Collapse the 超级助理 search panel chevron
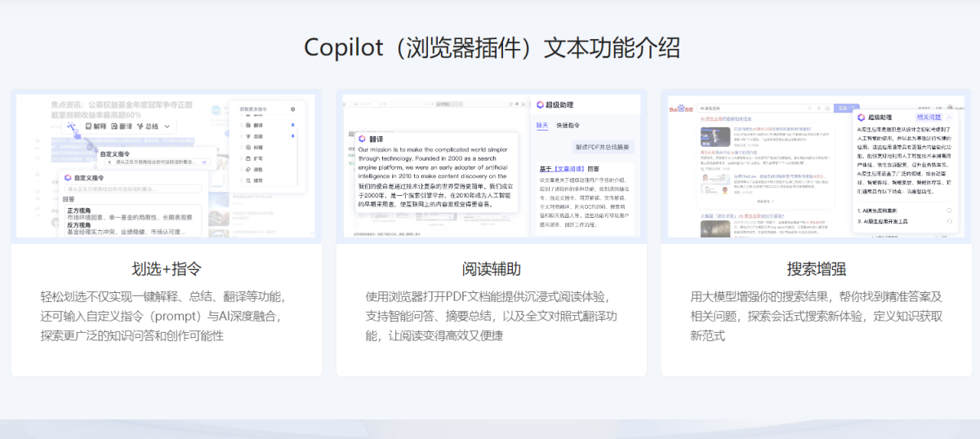 951,118
